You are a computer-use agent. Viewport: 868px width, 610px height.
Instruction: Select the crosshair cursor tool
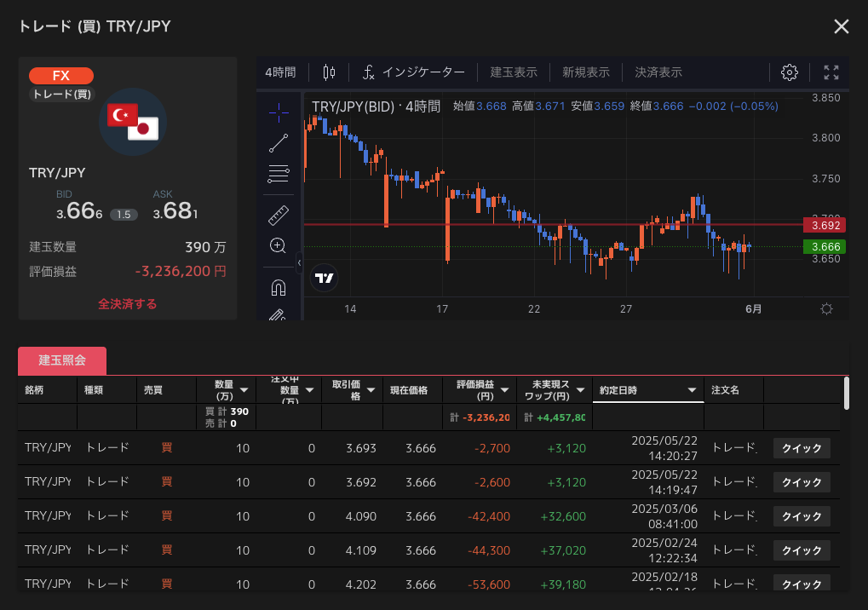(x=279, y=112)
